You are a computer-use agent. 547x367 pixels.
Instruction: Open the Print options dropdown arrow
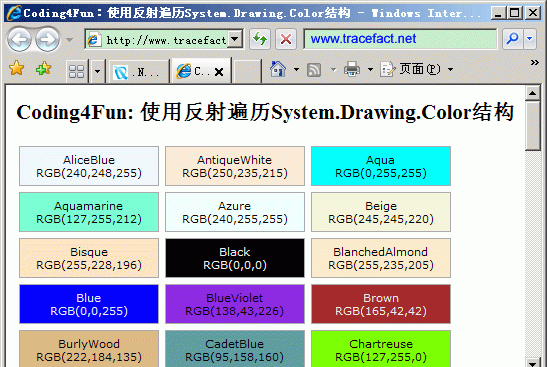coord(370,69)
